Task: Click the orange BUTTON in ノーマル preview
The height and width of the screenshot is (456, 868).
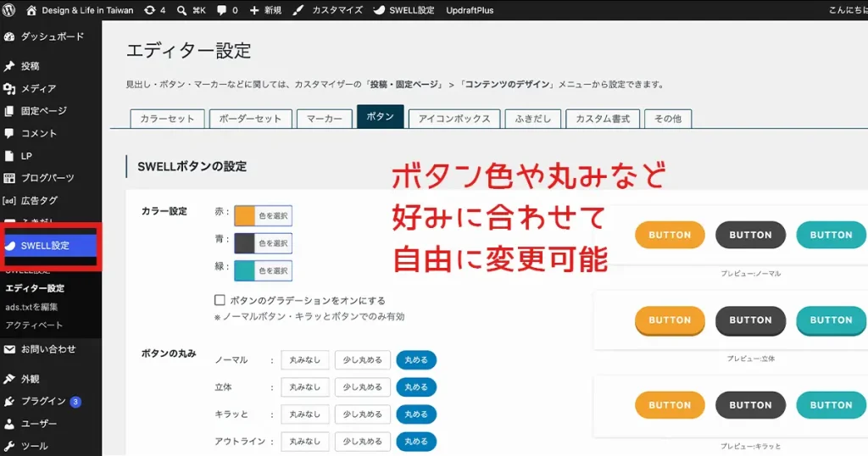Action: 670,235
